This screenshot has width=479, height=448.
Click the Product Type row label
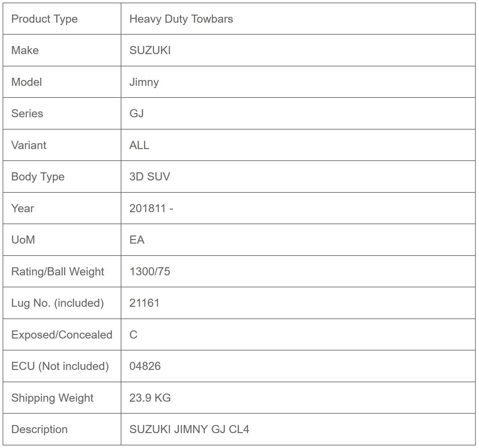coord(44,19)
